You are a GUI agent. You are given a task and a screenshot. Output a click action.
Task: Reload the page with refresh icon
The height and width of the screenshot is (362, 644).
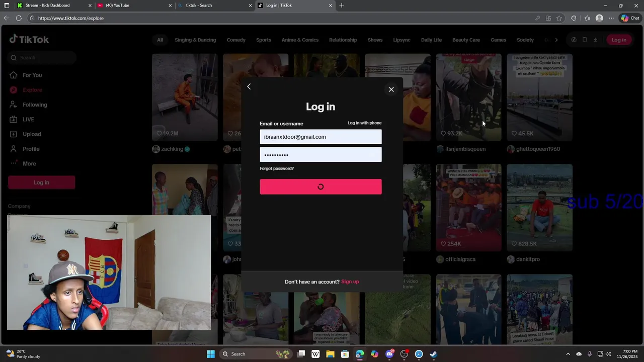[19, 18]
